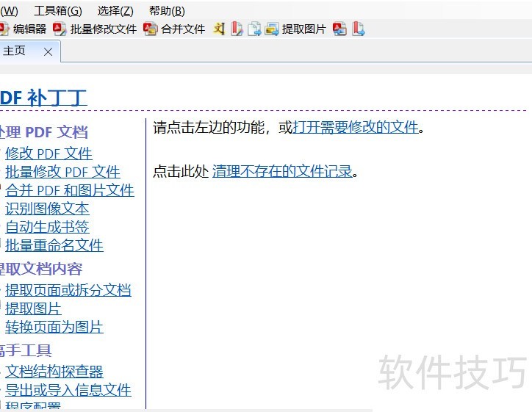Switch to the 主页 tab
Screen dimensions: 532x412
pos(14,51)
